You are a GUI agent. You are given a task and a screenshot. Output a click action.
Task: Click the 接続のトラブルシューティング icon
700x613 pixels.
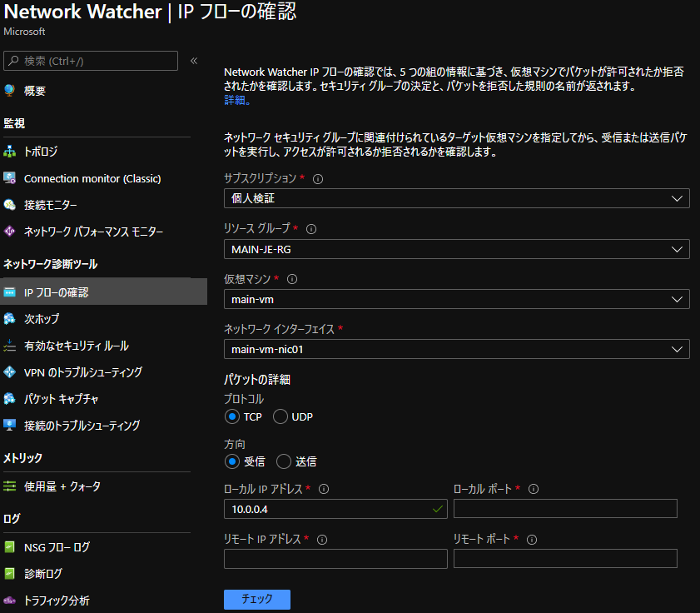(x=9, y=425)
